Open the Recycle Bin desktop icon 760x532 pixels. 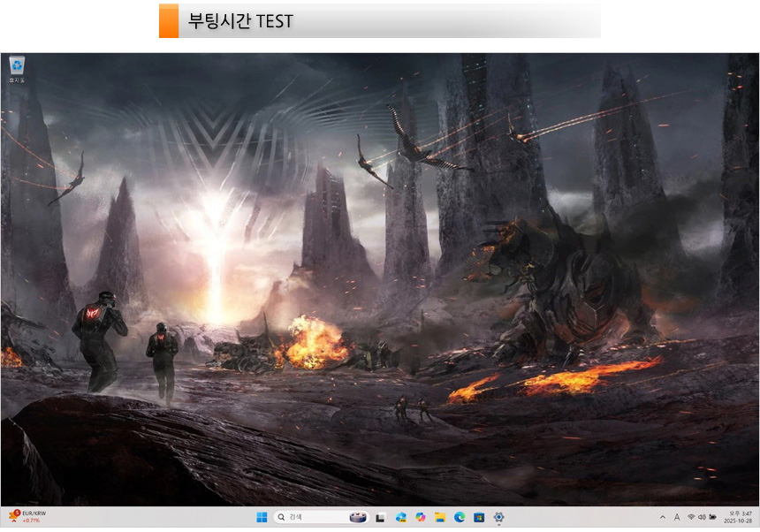click(x=17, y=66)
